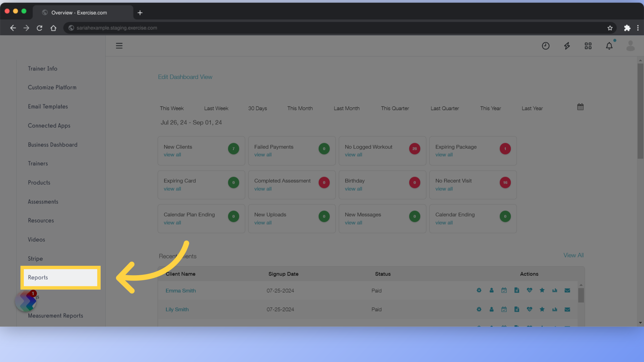Bookmark this page with the star icon
This screenshot has height=362, width=644.
coord(610,28)
